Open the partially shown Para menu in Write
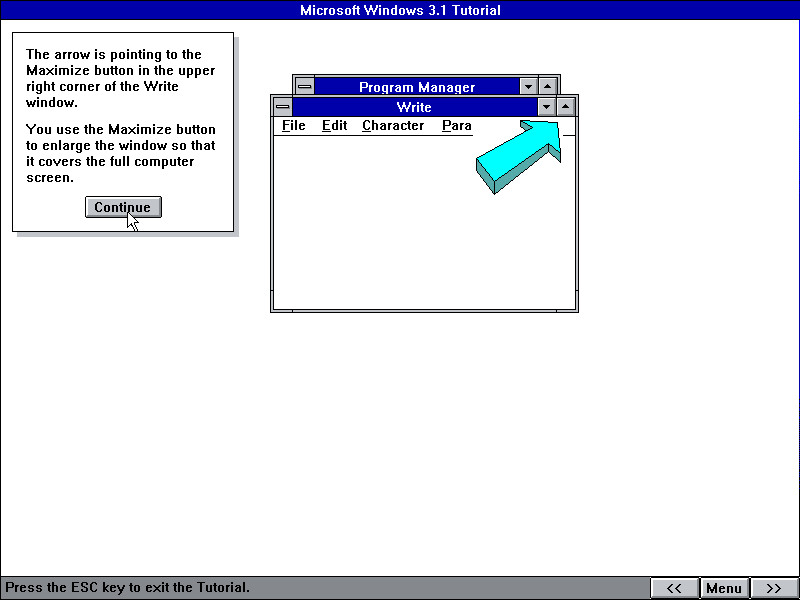Screen dimensions: 800x600 tap(457, 126)
